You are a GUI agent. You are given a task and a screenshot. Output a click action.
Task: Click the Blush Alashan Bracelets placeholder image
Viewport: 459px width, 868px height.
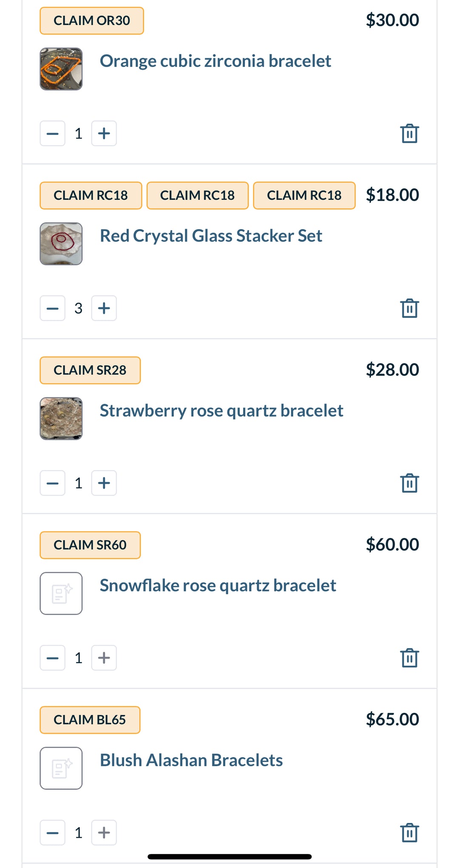pos(61,768)
